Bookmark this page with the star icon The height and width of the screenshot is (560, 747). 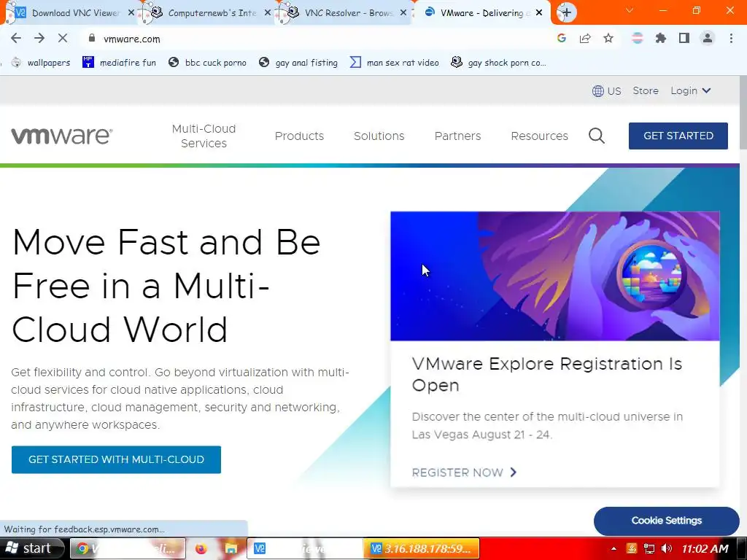click(x=608, y=39)
